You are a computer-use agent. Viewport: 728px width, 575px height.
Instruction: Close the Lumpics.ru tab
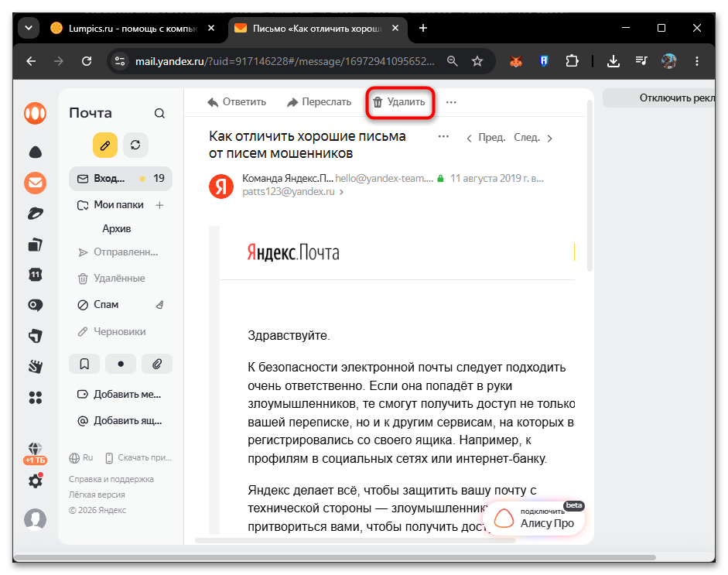pyautogui.click(x=211, y=29)
